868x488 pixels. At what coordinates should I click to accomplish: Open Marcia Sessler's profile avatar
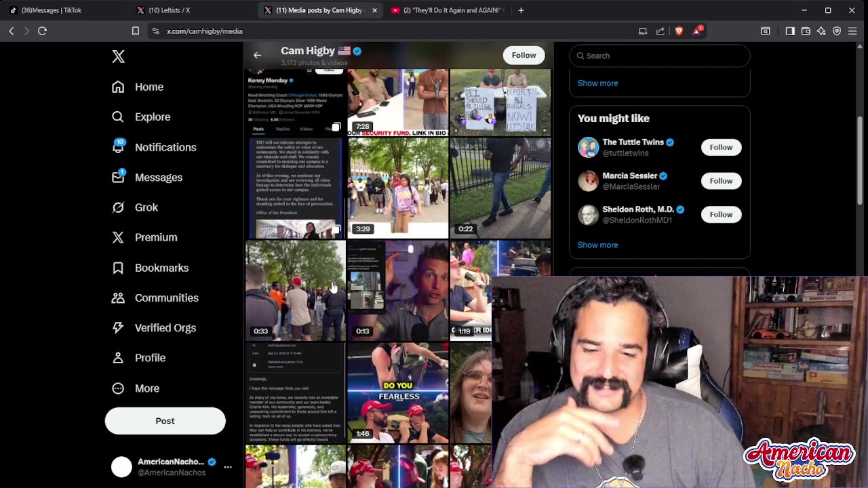[588, 181]
